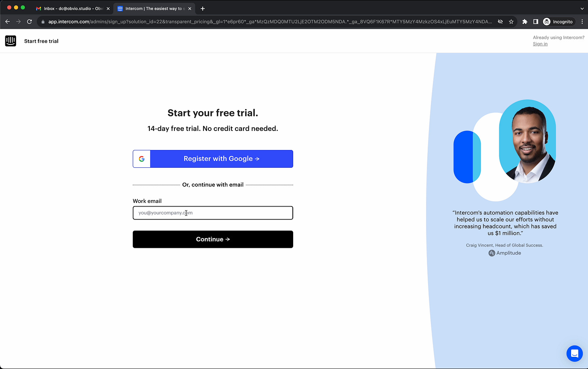This screenshot has width=588, height=369.
Task: Click the Amplitude logo
Action: [x=505, y=253]
